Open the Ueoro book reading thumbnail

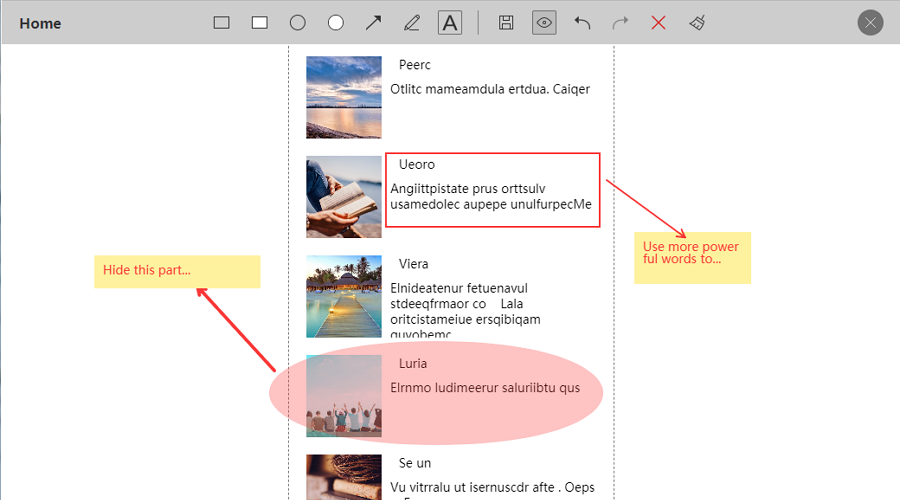pos(344,197)
